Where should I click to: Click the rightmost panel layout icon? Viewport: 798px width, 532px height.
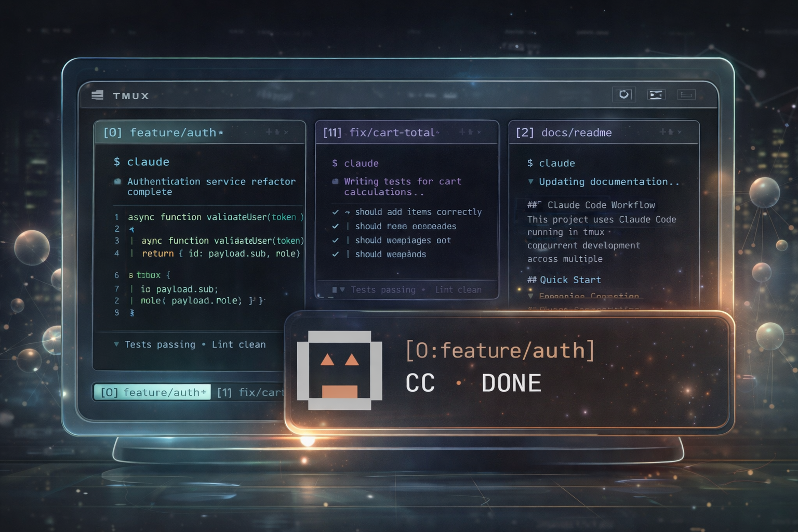click(x=687, y=94)
